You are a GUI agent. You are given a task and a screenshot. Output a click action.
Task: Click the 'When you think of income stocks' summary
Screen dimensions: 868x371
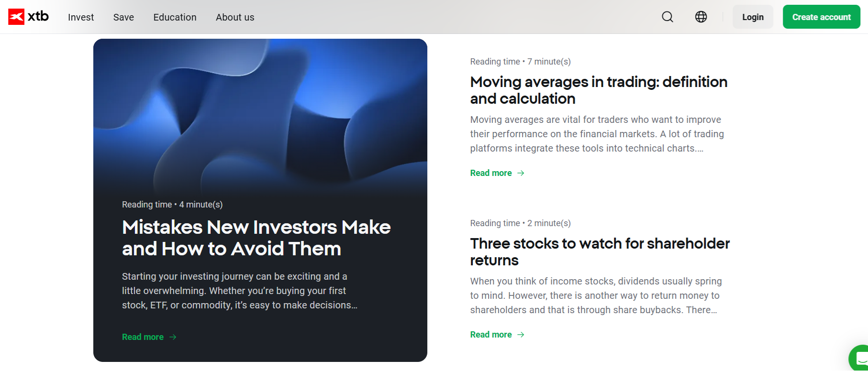point(596,295)
